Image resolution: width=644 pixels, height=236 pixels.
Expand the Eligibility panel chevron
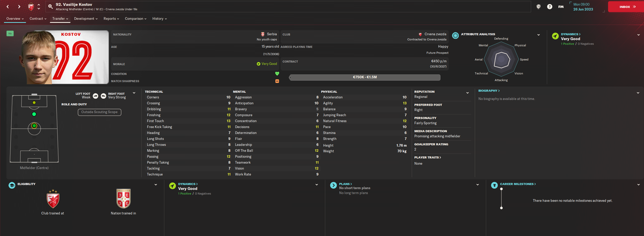click(155, 185)
